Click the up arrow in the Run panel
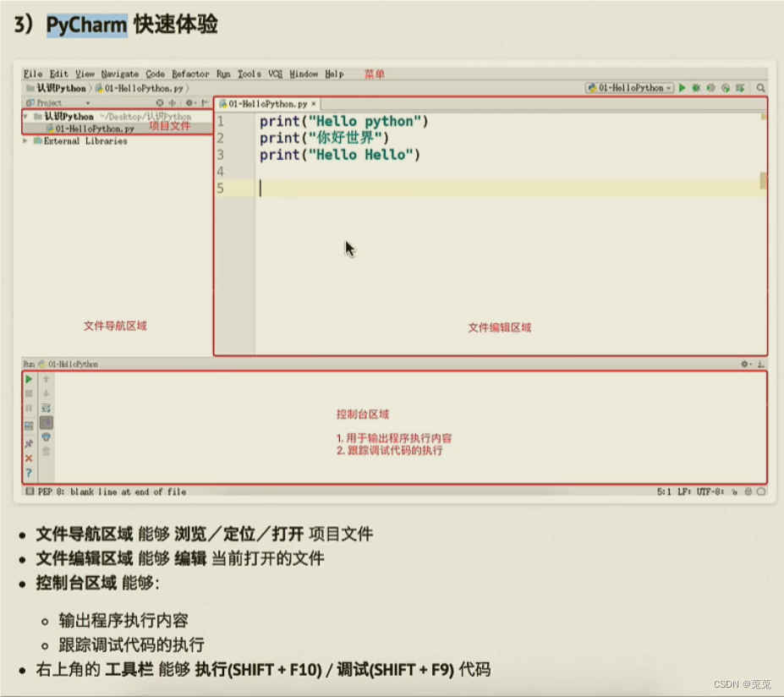This screenshot has height=697, width=784. click(x=46, y=380)
